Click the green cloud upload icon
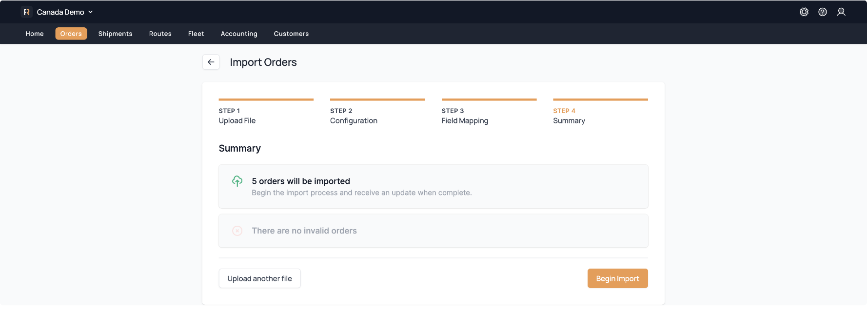Screen dimensions: 868x312 (237, 181)
